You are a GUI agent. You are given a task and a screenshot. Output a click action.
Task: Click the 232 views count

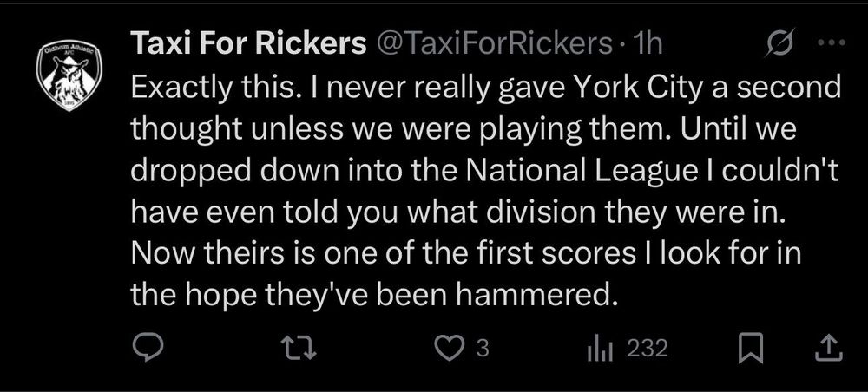[x=647, y=349]
